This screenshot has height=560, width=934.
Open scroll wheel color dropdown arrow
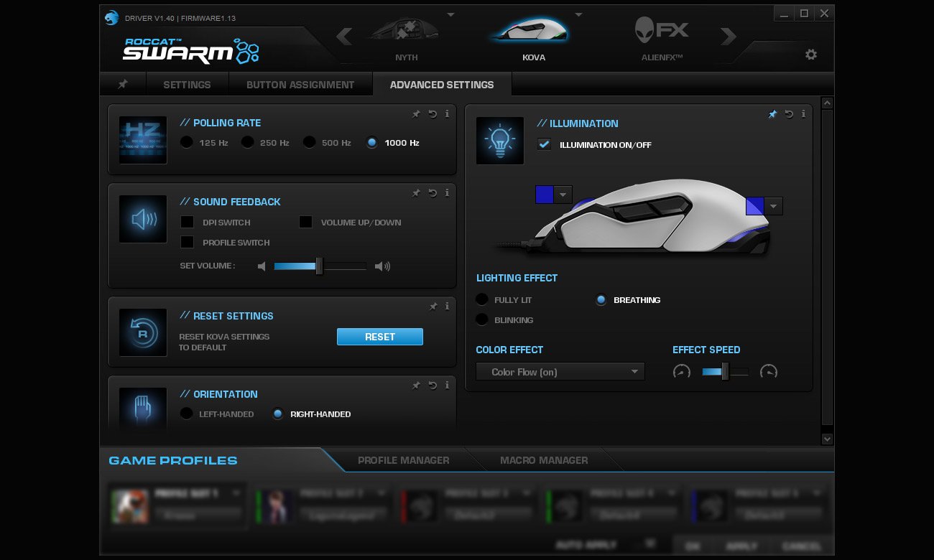tap(563, 195)
